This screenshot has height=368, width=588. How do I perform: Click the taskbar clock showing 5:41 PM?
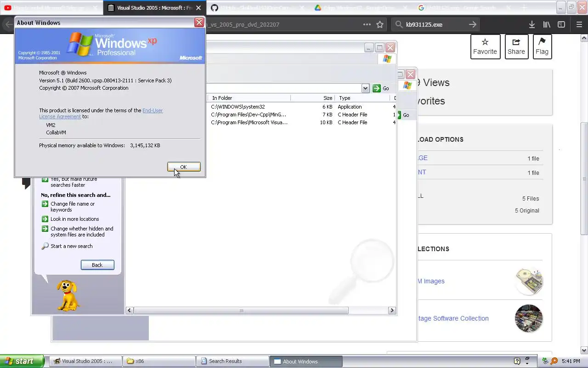click(x=571, y=361)
